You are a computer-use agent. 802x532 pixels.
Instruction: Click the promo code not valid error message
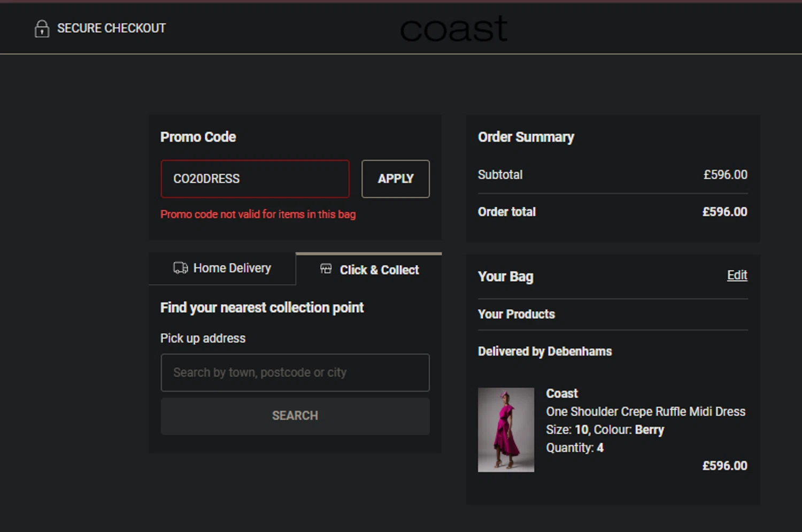258,214
